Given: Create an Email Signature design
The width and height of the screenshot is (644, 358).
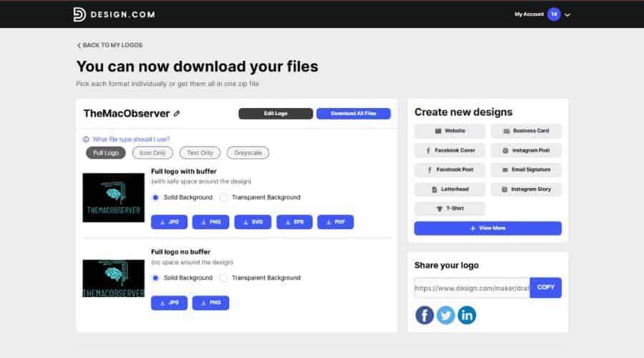Looking at the screenshot, I should (x=526, y=170).
